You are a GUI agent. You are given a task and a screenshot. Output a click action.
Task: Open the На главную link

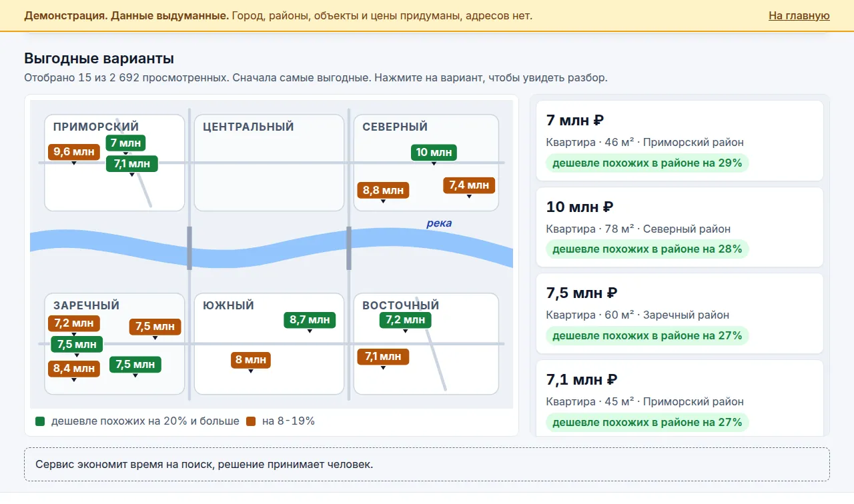coord(799,15)
